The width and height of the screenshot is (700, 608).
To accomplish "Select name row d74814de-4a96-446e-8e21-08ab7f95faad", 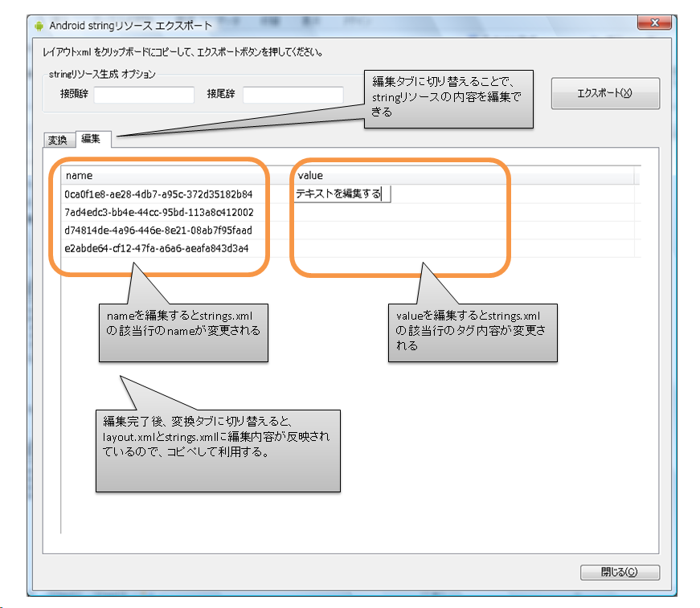I will pos(159,231).
